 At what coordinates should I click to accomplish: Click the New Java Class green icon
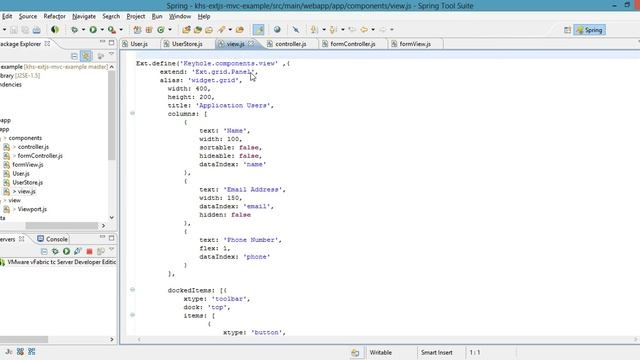point(161,30)
